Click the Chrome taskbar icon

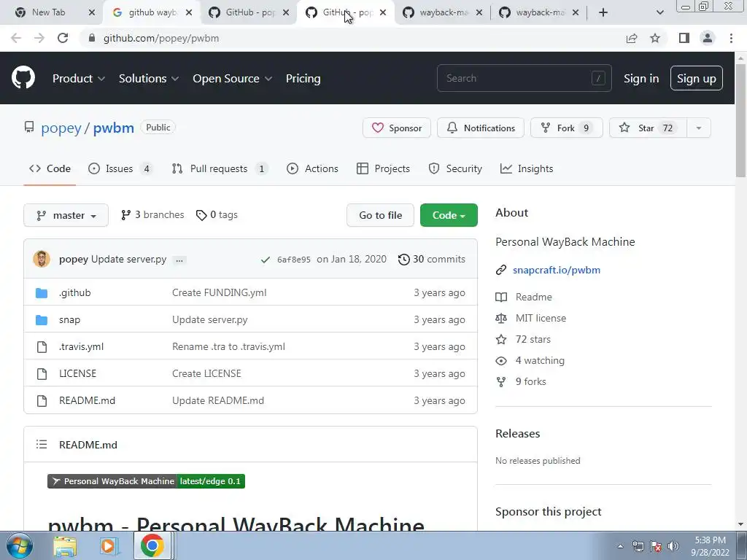coord(152,545)
